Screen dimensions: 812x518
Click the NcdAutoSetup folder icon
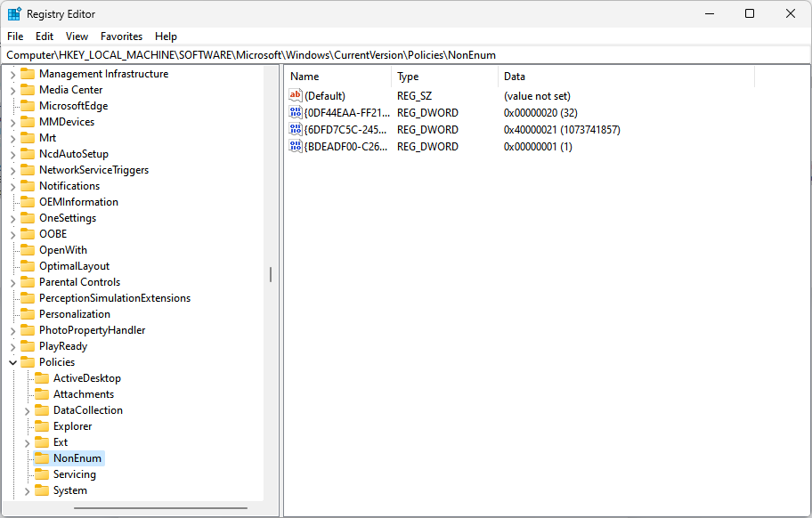[x=28, y=154]
